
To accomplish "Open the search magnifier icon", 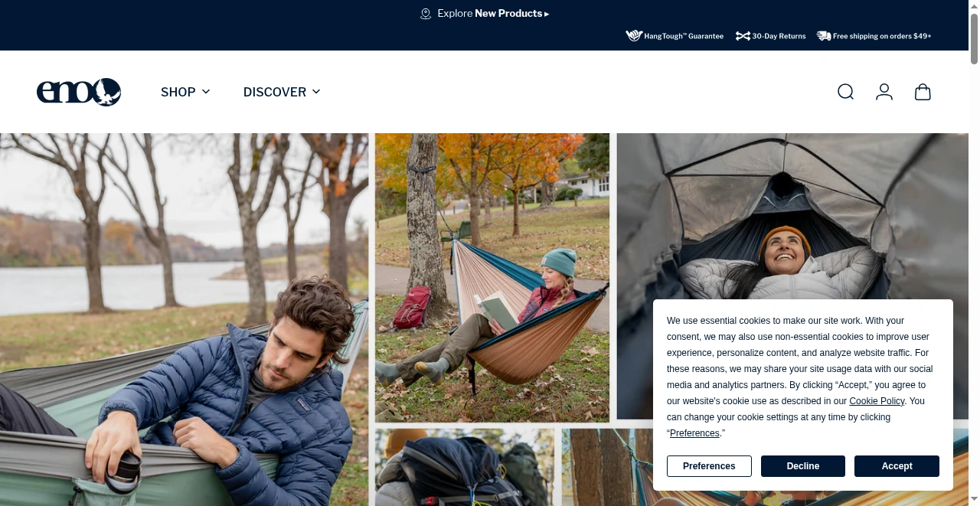I will (845, 92).
